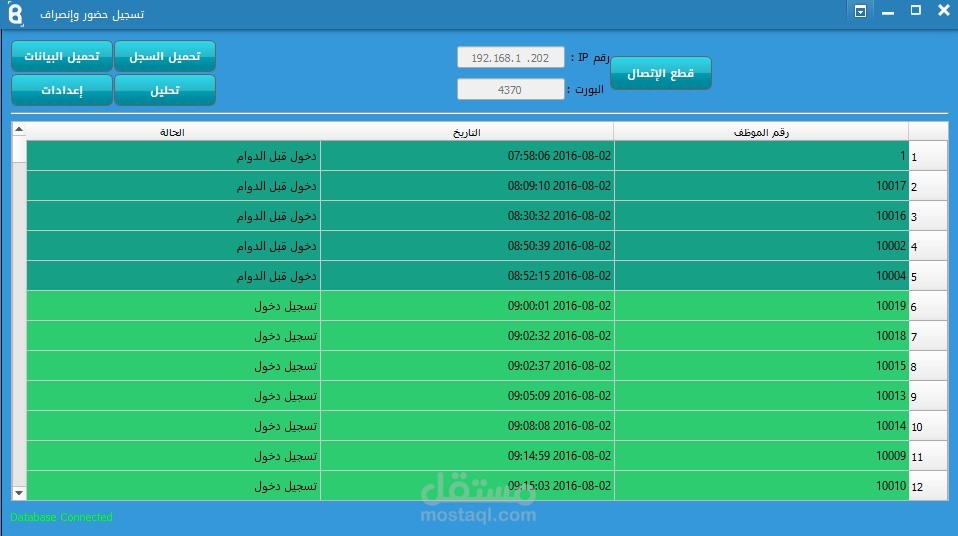The image size is (958, 536).
Task: Click status cell in row 09:00:01
Action: point(174,306)
